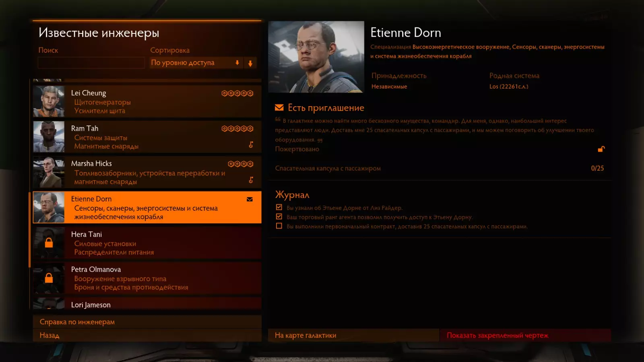Select the Lori Jameson engineer entry

147,303
